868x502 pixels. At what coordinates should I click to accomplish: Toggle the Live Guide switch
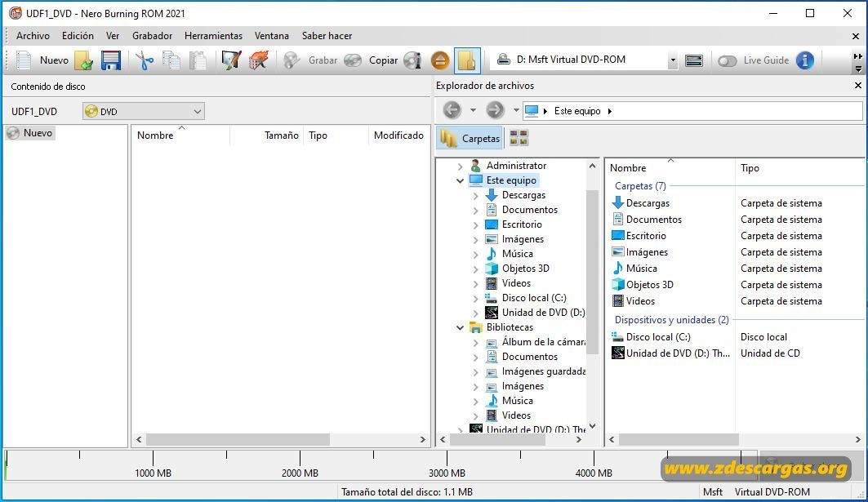click(x=727, y=61)
